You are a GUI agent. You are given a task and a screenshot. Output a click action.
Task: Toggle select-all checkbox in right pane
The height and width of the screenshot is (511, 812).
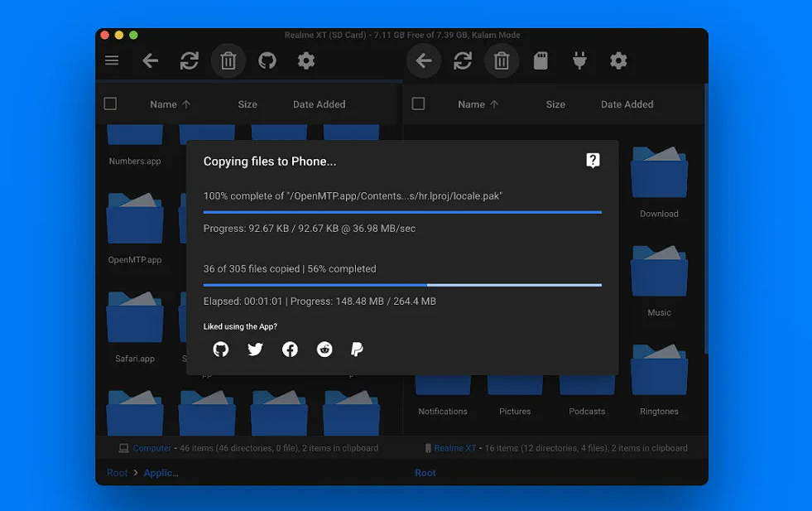click(x=419, y=104)
